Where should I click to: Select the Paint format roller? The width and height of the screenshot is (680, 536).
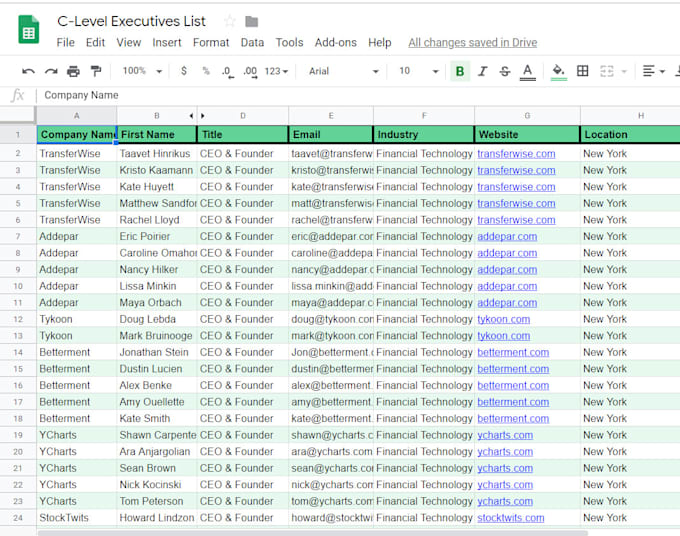click(95, 71)
